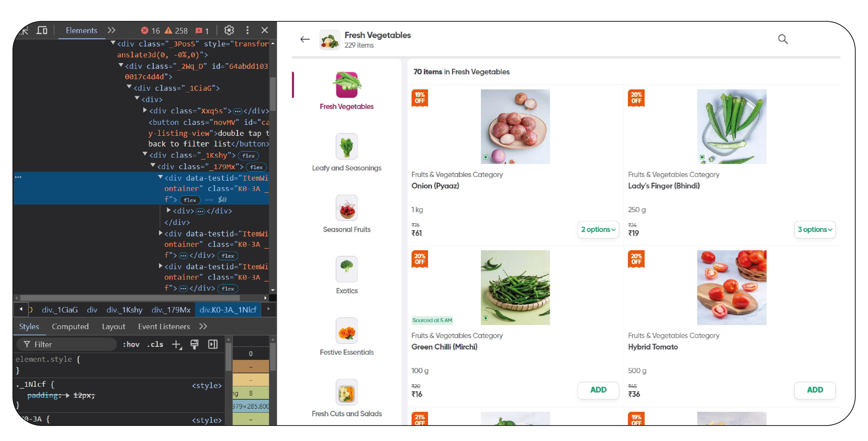Click Fresh Vegetables header thumbnail
The image size is (868, 441).
(x=329, y=40)
